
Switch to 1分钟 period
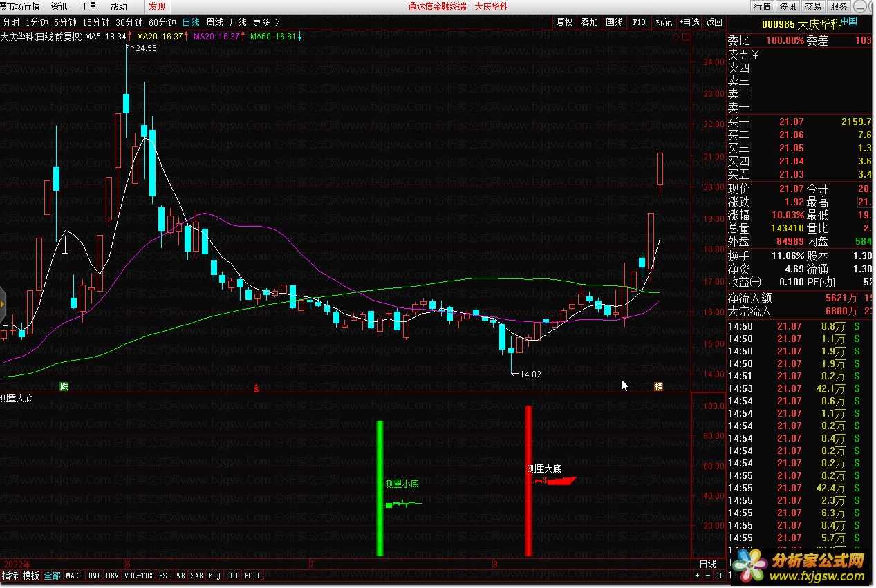[37, 22]
